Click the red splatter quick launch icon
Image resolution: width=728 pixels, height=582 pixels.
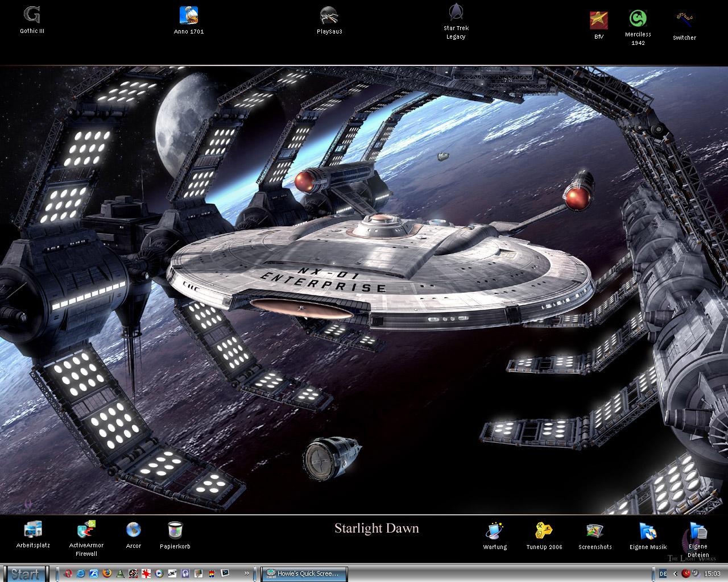pos(146,573)
